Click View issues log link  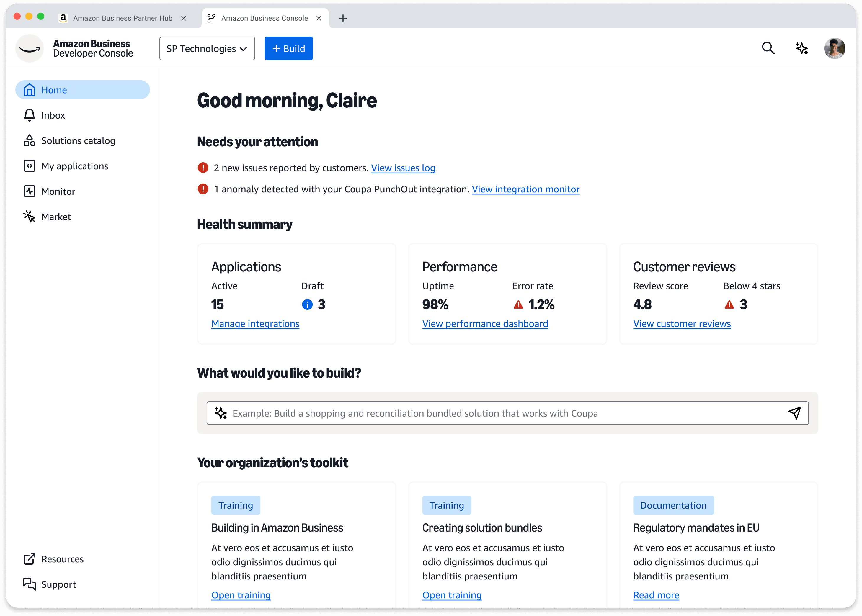pos(403,168)
